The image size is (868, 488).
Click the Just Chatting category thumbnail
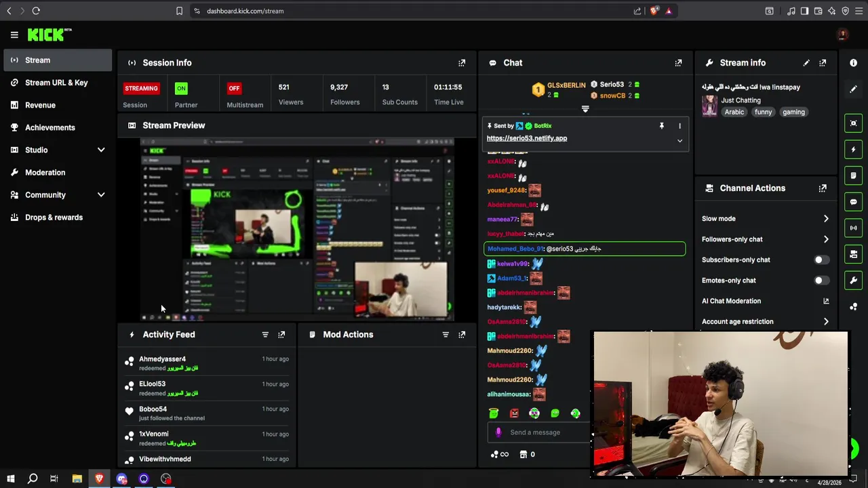pos(709,106)
